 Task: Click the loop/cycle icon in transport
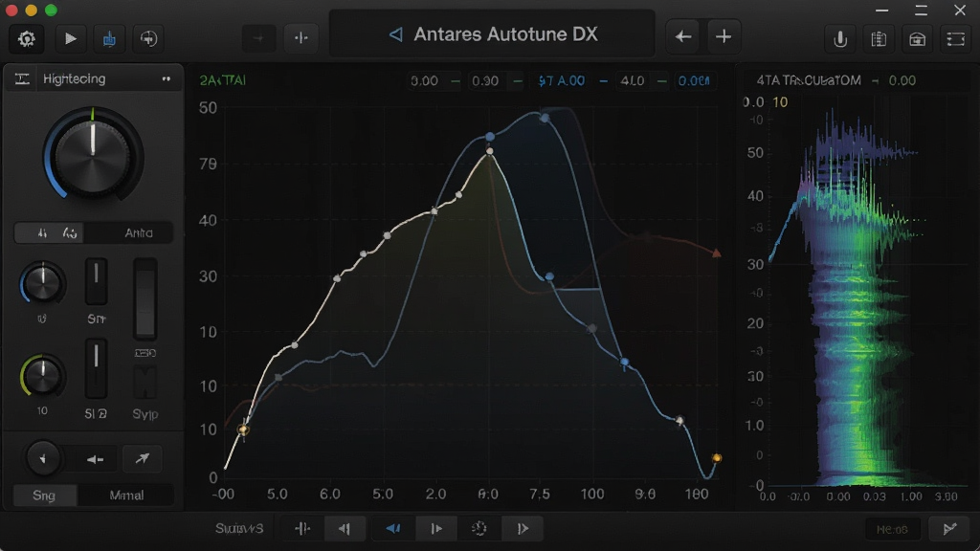[479, 528]
